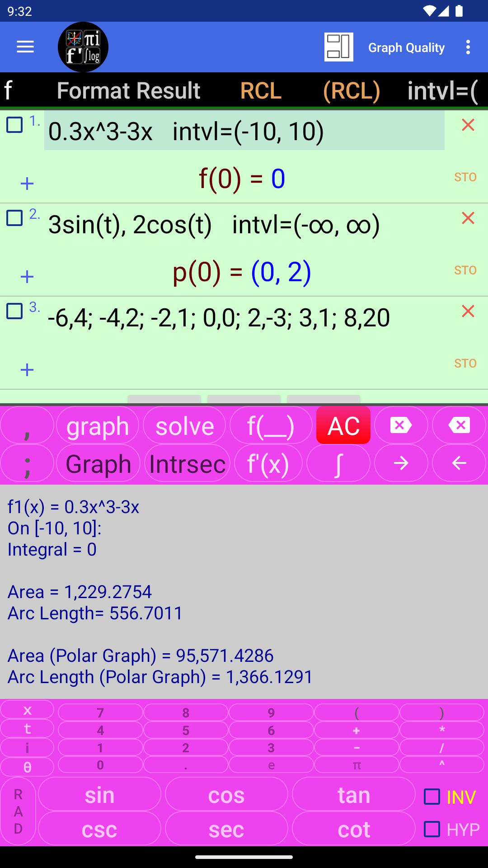Expand options with plus under expression 1
488x868 pixels.
click(x=27, y=184)
